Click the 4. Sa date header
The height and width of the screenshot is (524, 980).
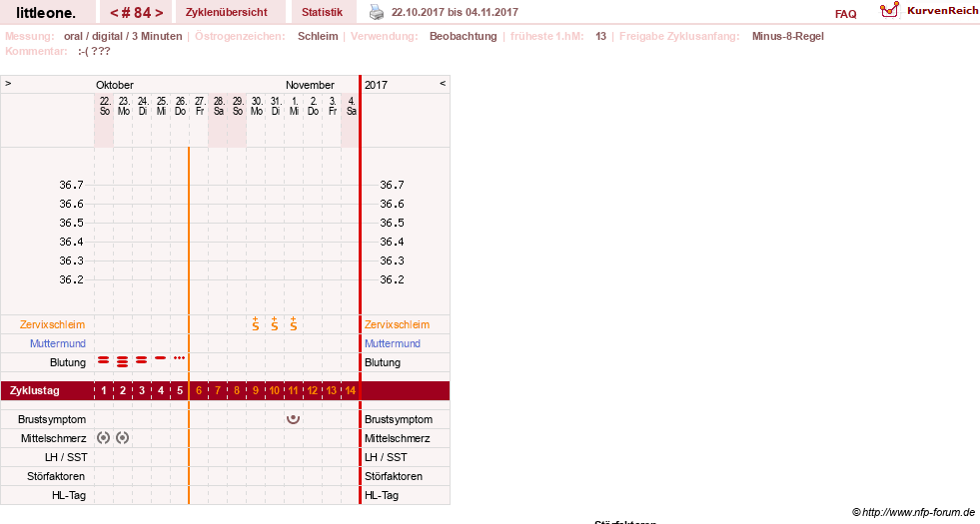click(x=352, y=106)
